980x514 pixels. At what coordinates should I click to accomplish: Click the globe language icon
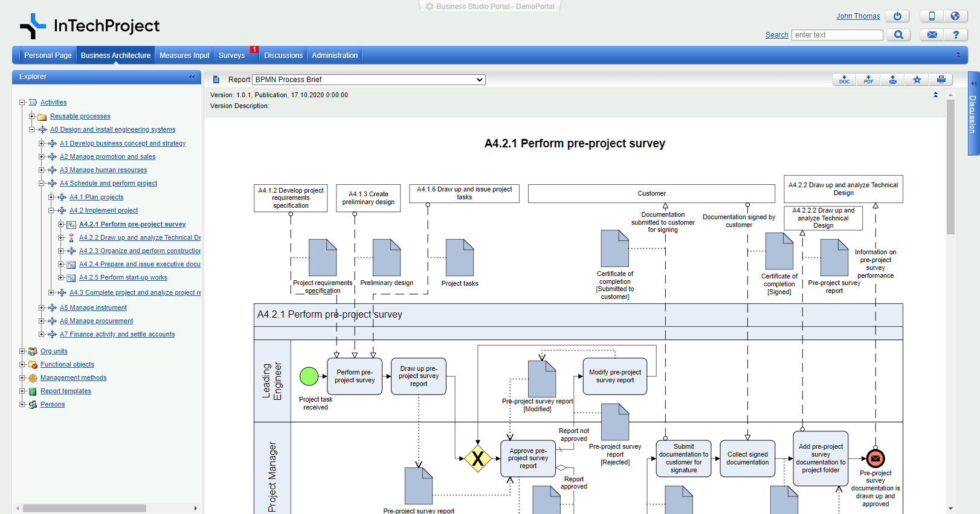[955, 16]
